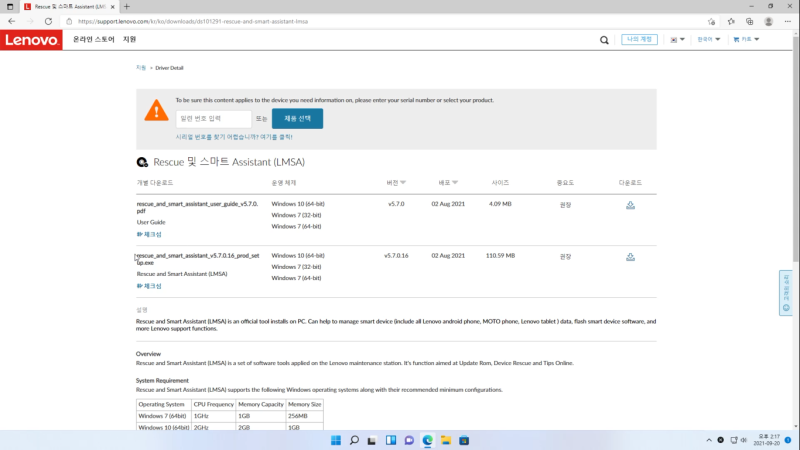Go back with browser back arrow
800x450 pixels.
click(x=12, y=21)
